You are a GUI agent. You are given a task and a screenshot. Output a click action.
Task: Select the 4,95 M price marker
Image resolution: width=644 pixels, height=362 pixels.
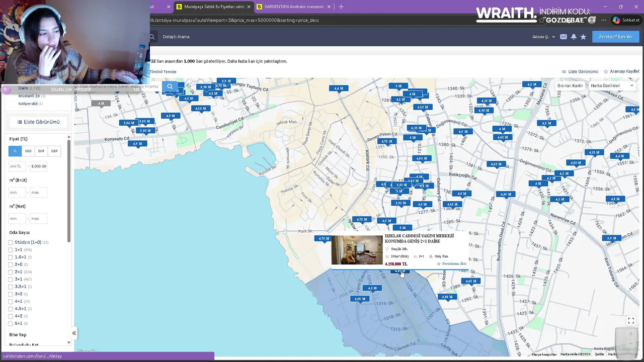tap(484, 111)
